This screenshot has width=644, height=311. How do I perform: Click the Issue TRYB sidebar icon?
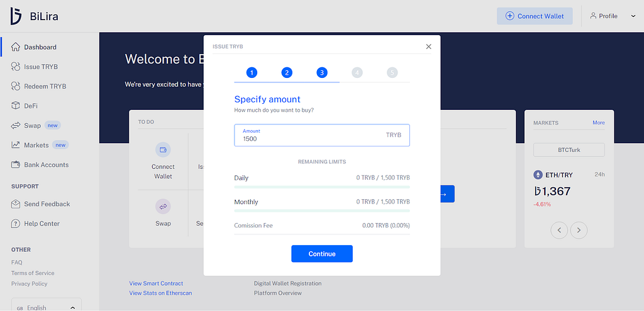point(16,67)
